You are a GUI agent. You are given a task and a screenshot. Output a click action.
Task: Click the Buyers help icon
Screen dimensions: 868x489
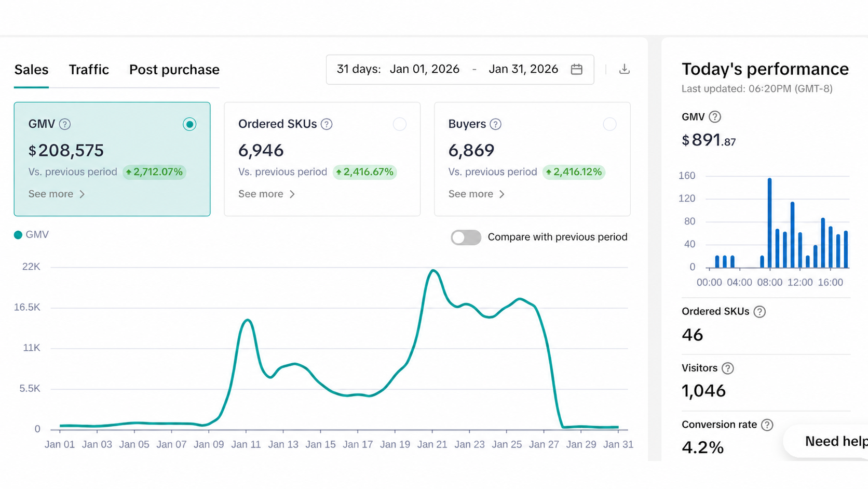point(496,124)
